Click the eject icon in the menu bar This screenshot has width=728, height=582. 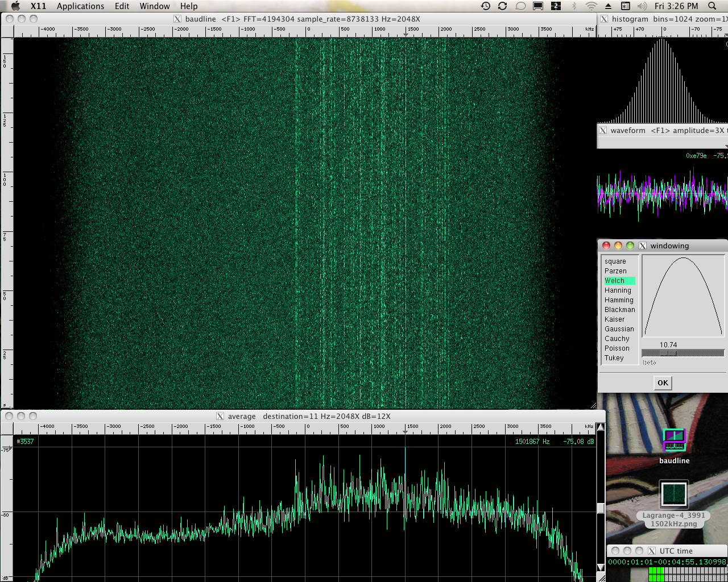(607, 6)
